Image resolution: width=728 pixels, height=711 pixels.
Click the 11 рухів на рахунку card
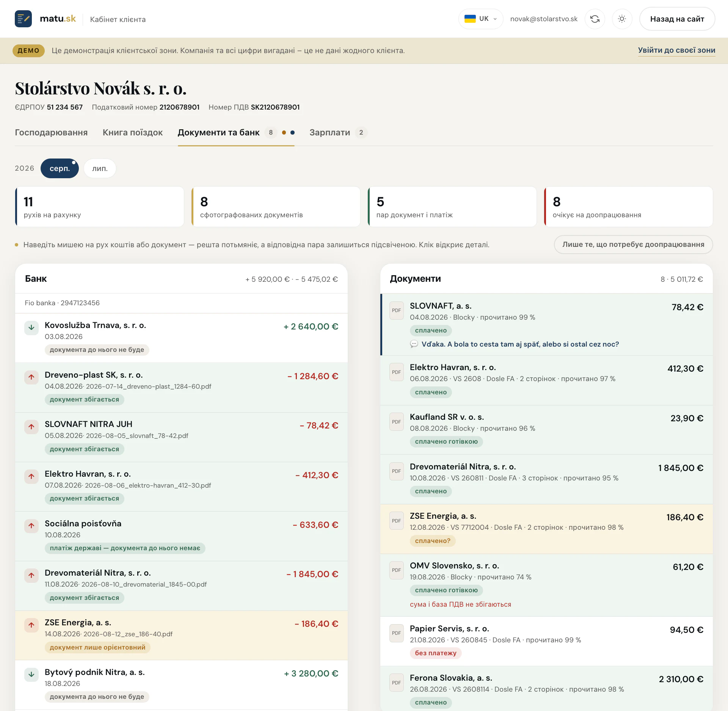click(100, 207)
